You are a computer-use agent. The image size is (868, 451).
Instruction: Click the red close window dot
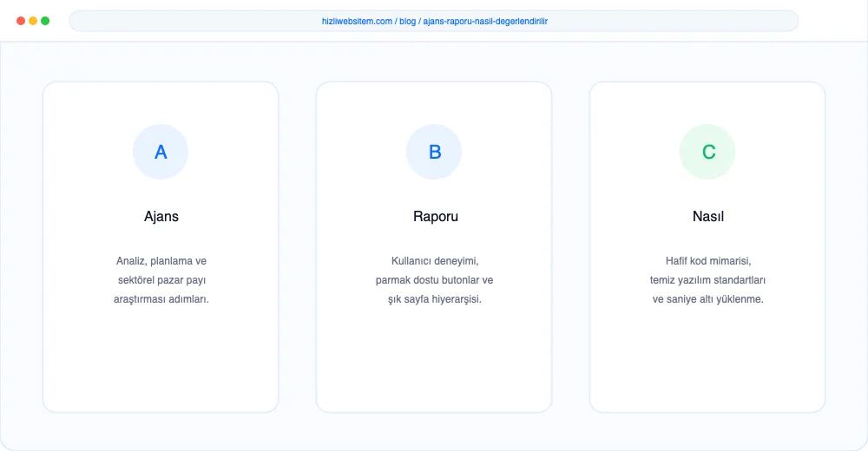(21, 21)
